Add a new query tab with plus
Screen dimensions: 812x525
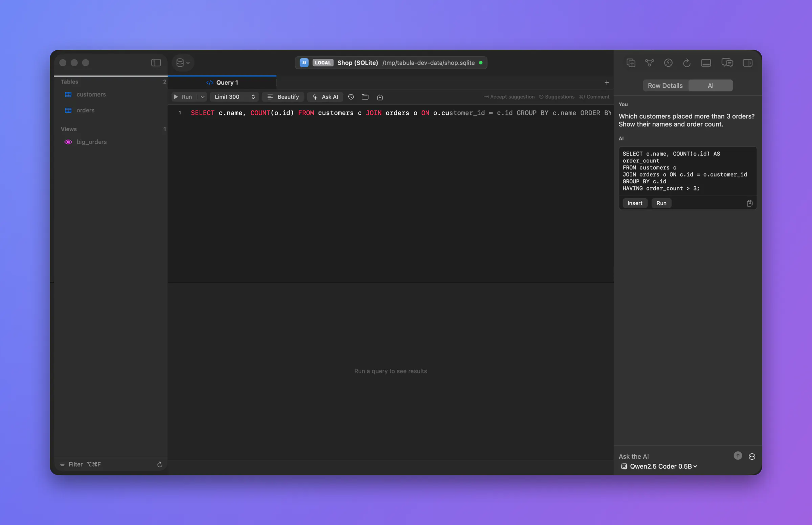(606, 83)
